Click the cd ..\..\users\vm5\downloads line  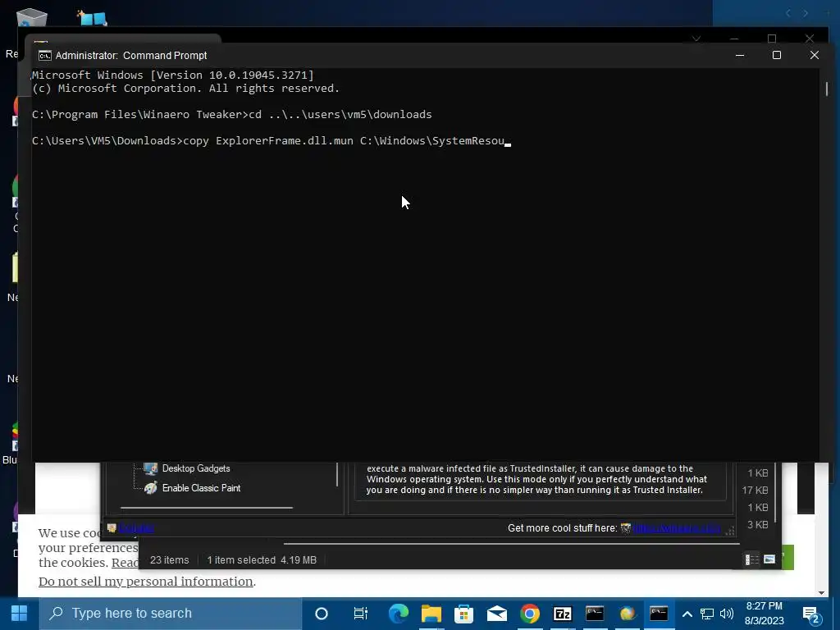click(x=231, y=115)
